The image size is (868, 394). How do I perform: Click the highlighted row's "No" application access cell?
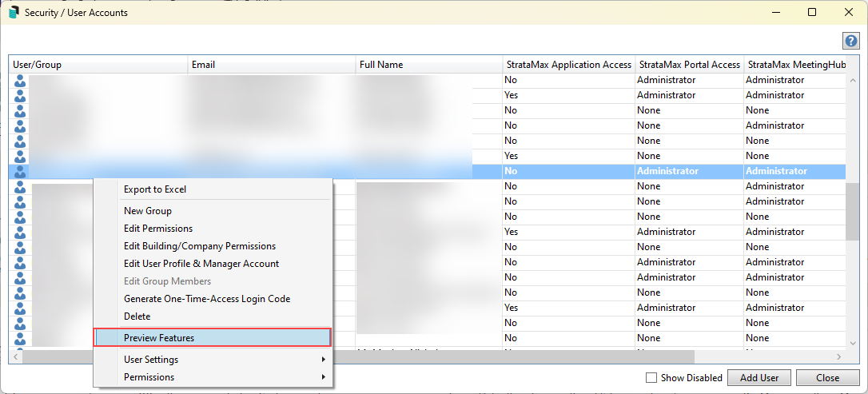point(568,172)
